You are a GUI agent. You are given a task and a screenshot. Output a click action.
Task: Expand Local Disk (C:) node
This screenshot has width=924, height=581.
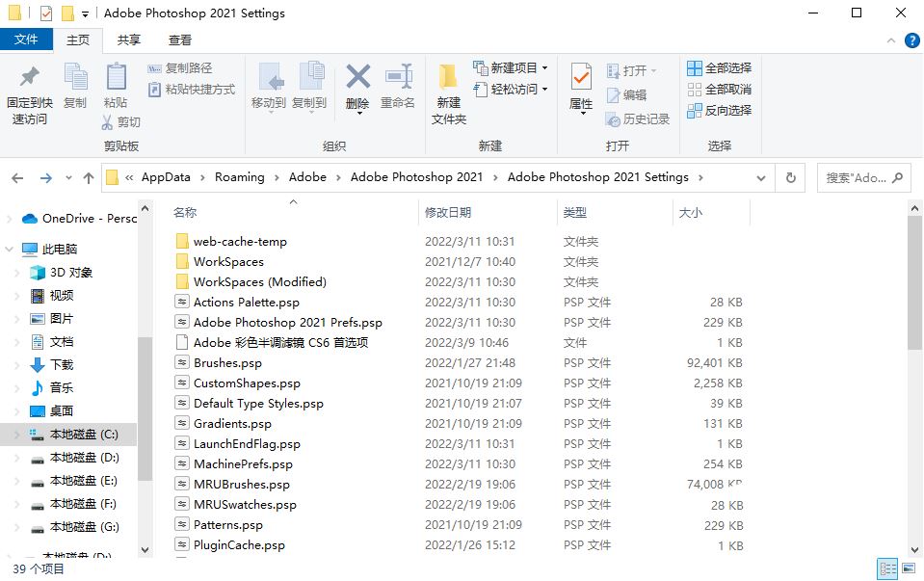click(17, 435)
